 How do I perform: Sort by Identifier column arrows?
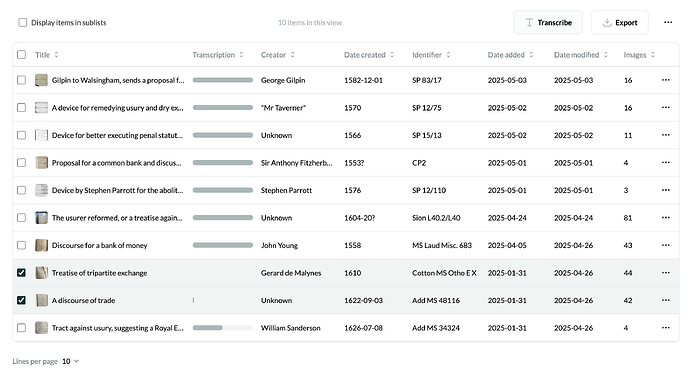click(448, 55)
